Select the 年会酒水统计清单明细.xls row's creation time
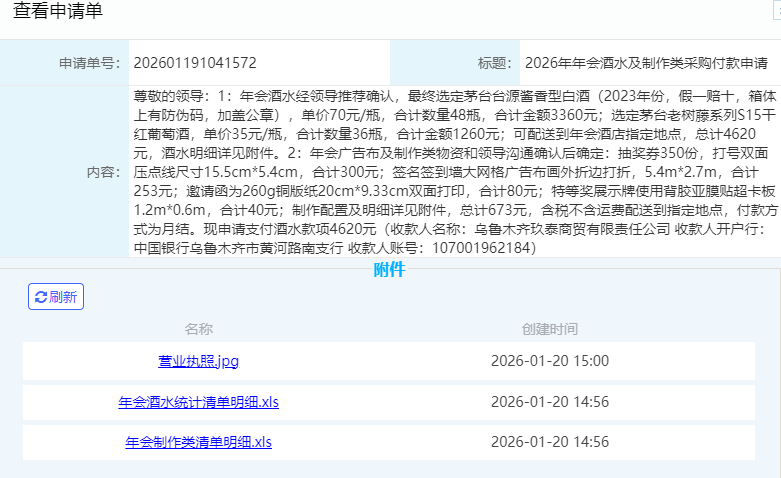This screenshot has width=781, height=478. pyautogui.click(x=549, y=402)
